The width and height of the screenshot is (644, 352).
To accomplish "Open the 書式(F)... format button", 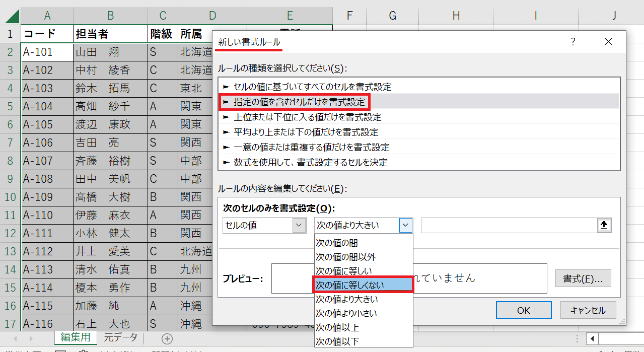I will tap(583, 278).
